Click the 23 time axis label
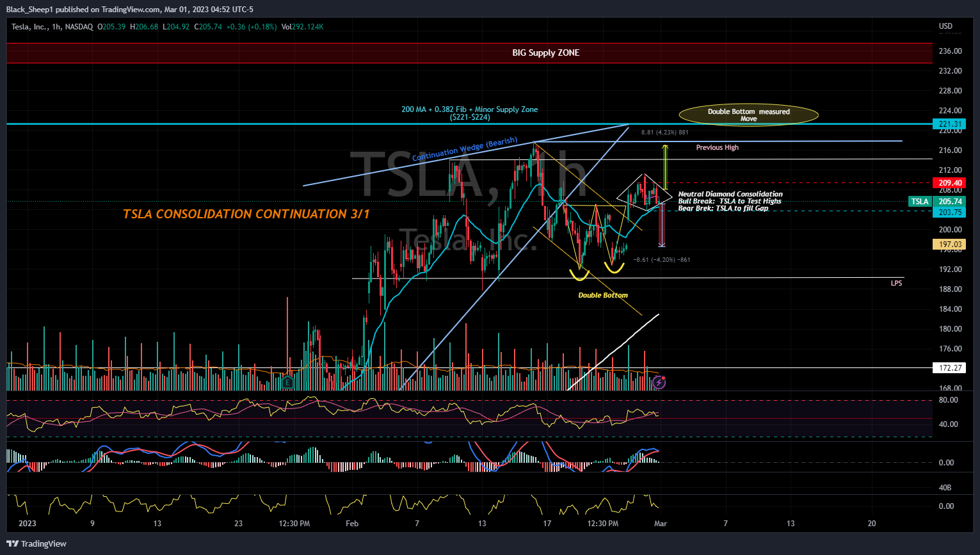Screen dimensions: 980x555 (239, 524)
